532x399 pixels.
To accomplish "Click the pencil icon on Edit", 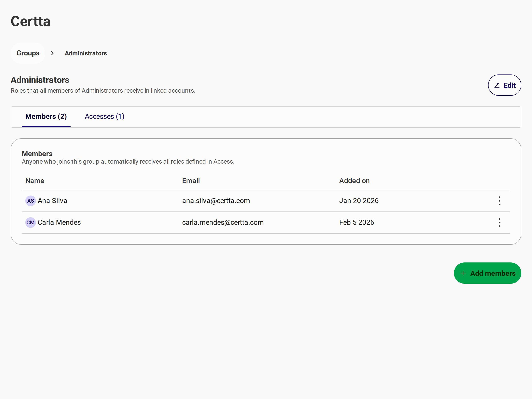I will [497, 85].
